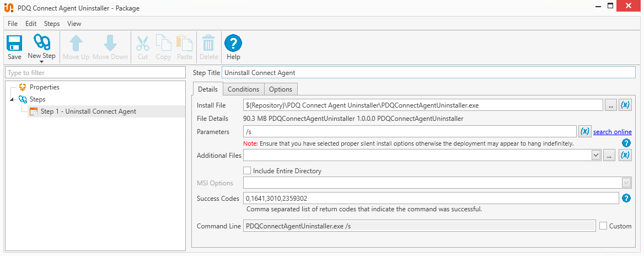Open the Additional Files dropdown
This screenshot has height=256, width=644.
(596, 156)
